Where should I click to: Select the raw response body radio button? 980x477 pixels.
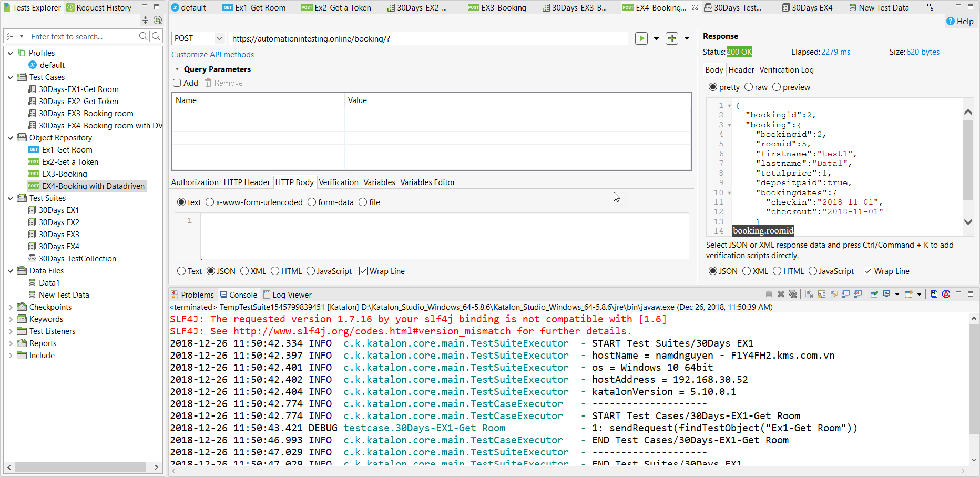(x=749, y=87)
